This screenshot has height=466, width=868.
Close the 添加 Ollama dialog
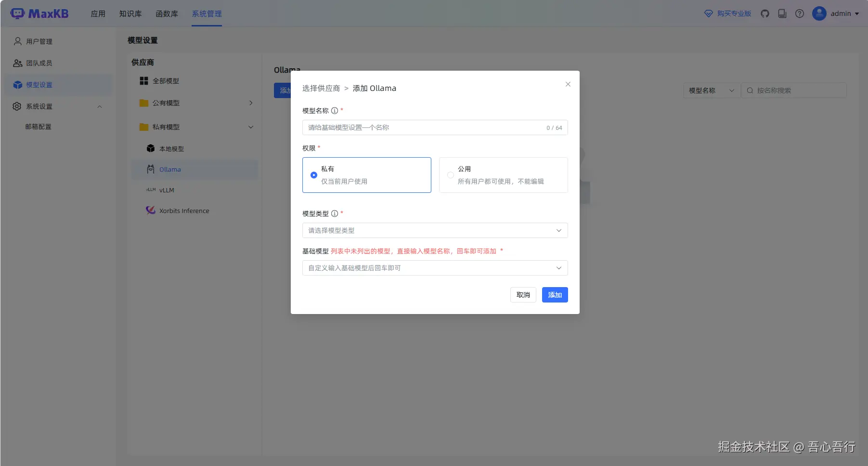pyautogui.click(x=568, y=84)
